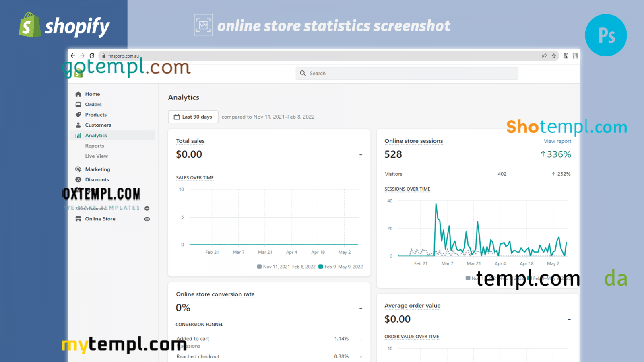Click the Customers person icon
This screenshot has height=362, width=644.
78,125
